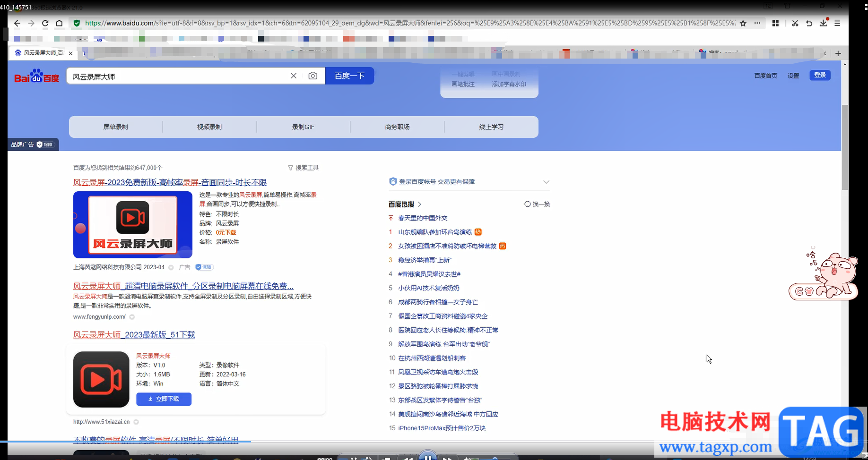Click the 51下载 app icon thumbnail

101,379
